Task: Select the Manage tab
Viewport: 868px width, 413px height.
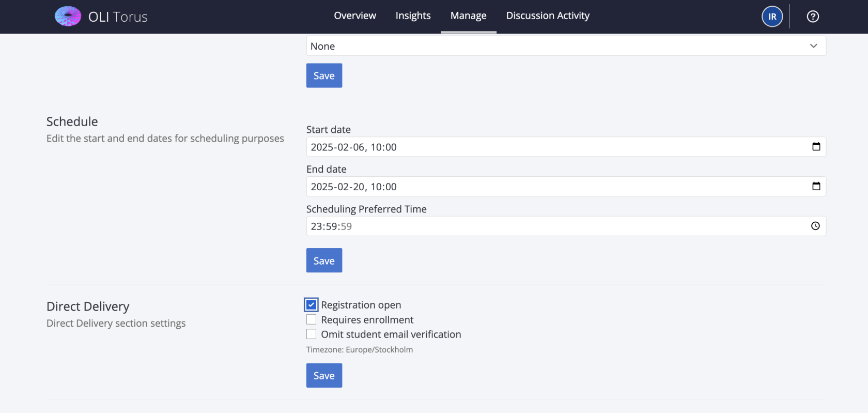Action: (468, 16)
